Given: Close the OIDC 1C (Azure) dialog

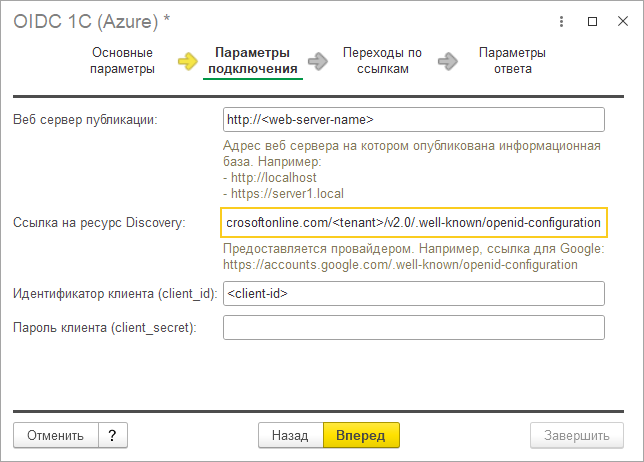Looking at the screenshot, I should [620, 21].
